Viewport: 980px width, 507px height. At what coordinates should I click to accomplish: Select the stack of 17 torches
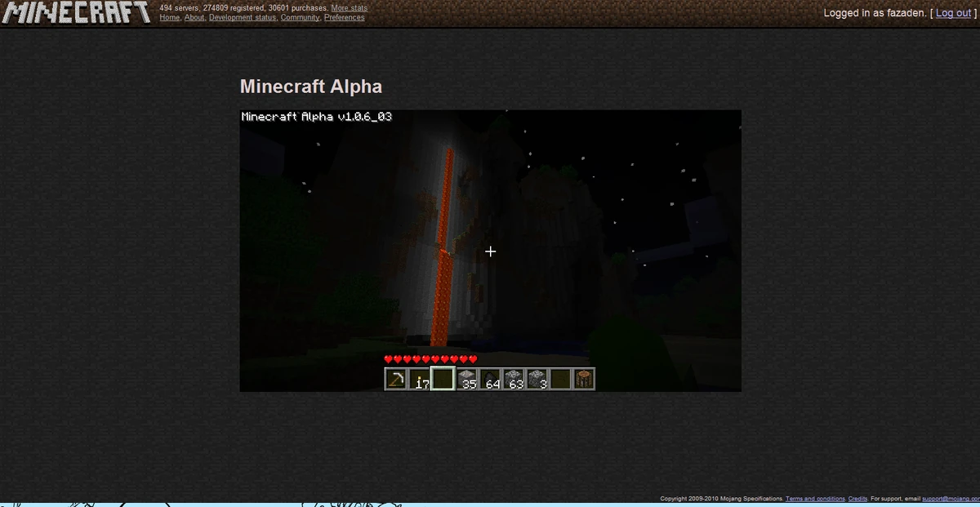[x=421, y=378]
